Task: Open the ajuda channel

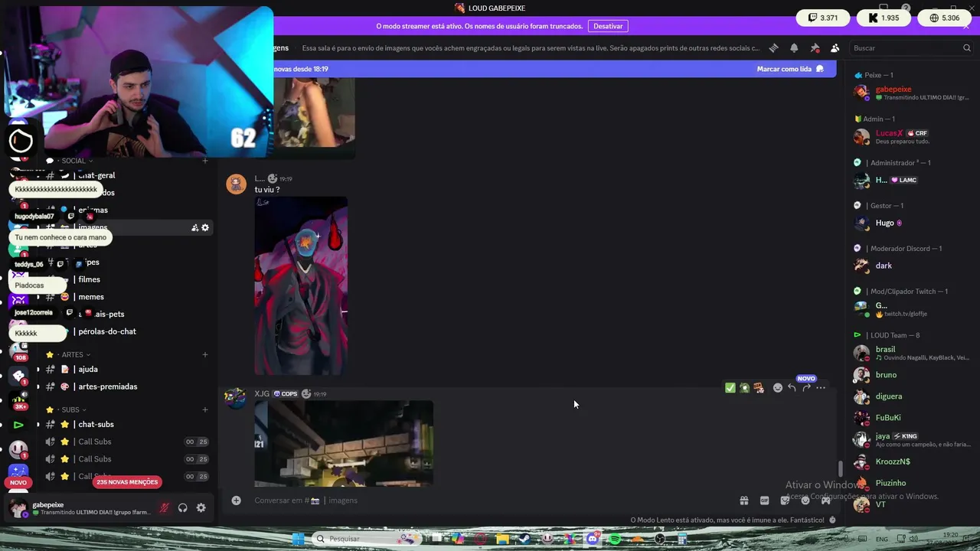Action: click(126, 369)
